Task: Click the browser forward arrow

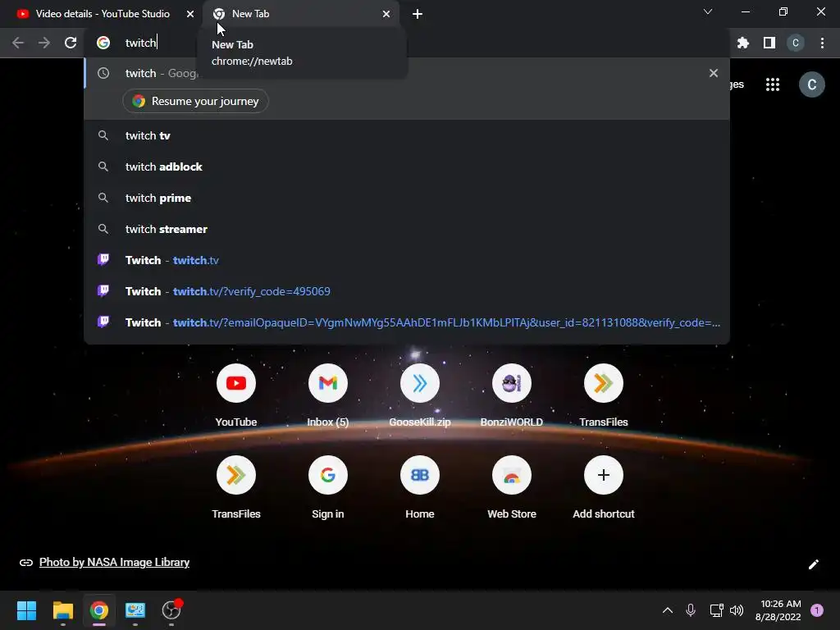Action: coord(44,43)
